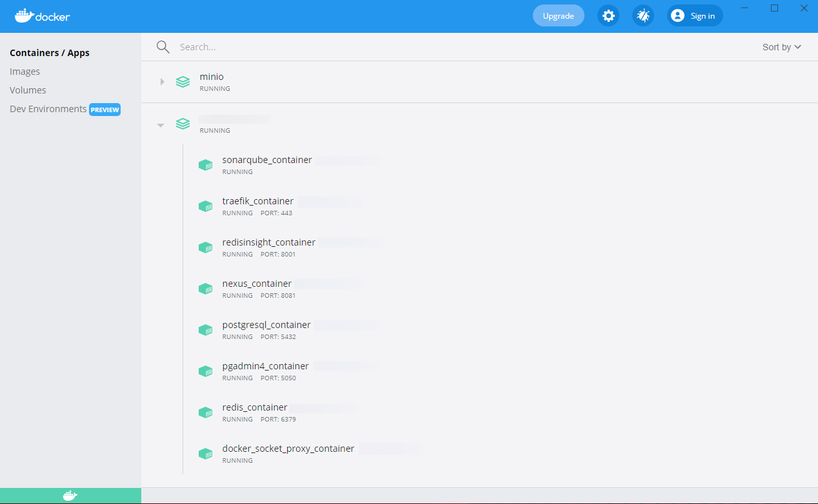This screenshot has height=504, width=818.
Task: Click the redisinsight_container icon
Action: pyautogui.click(x=206, y=247)
